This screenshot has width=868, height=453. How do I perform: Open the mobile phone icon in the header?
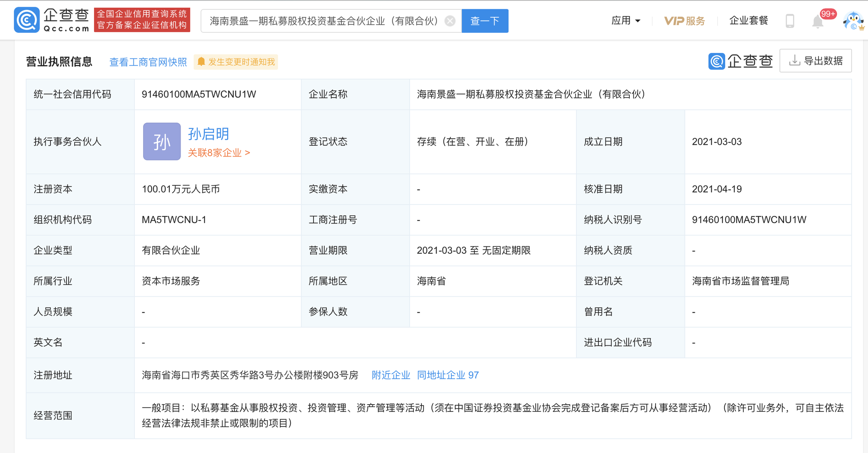pyautogui.click(x=790, y=21)
